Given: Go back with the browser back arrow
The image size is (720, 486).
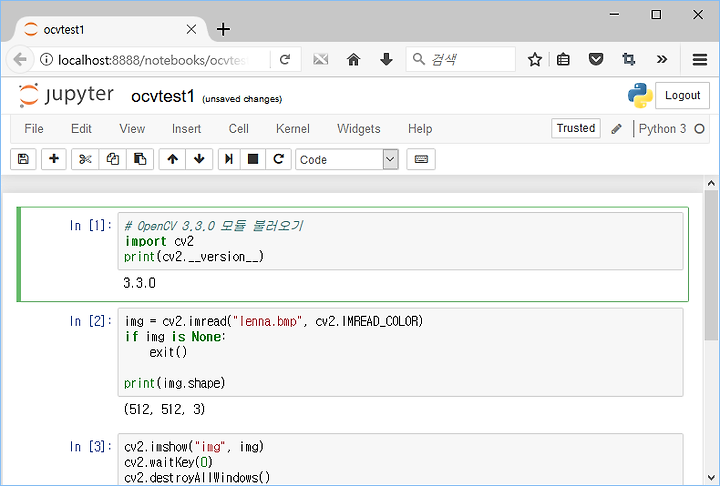Looking at the screenshot, I should click(x=20, y=59).
